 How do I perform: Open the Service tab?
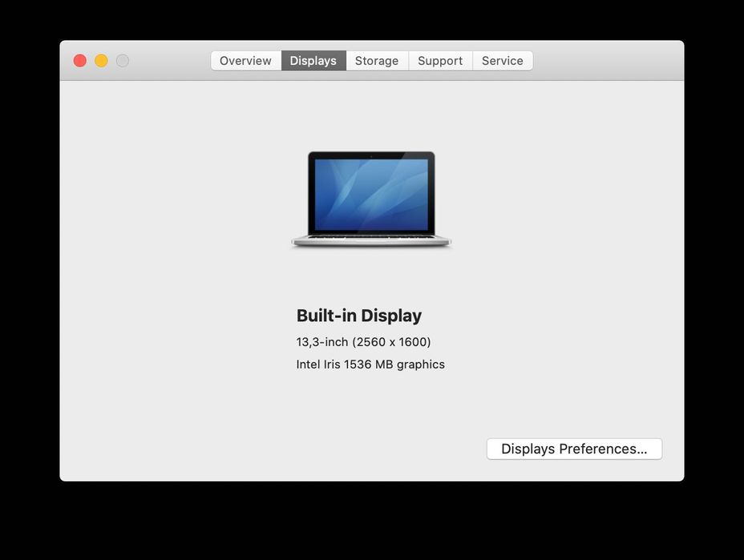point(503,61)
